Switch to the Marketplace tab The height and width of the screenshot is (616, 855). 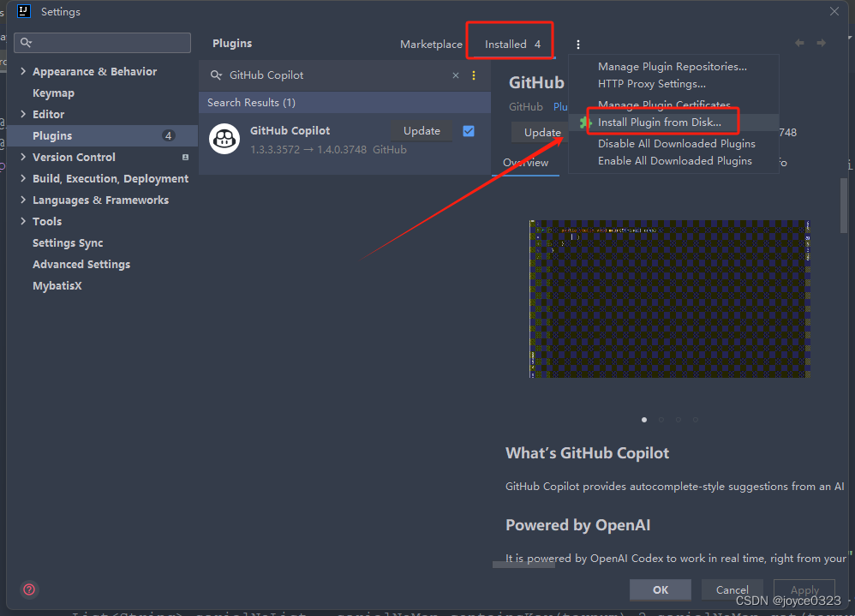pos(431,45)
